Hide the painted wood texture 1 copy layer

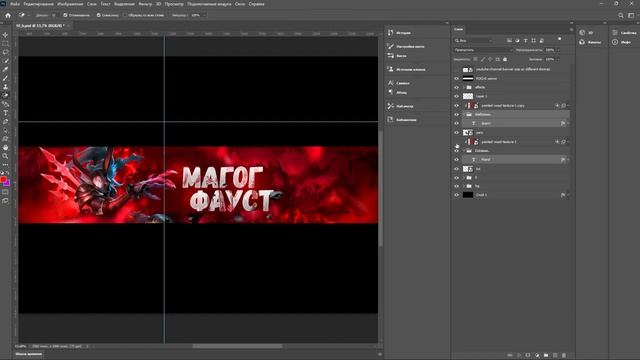(457, 106)
